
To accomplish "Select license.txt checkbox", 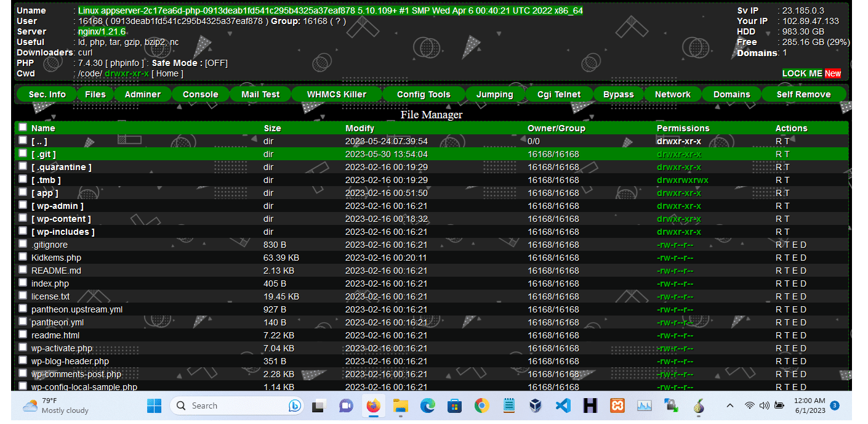I will pos(23,296).
